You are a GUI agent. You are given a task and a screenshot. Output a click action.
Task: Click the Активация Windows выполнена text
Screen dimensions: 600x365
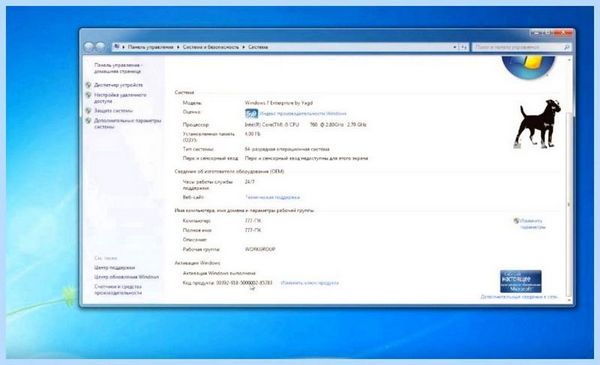219,274
